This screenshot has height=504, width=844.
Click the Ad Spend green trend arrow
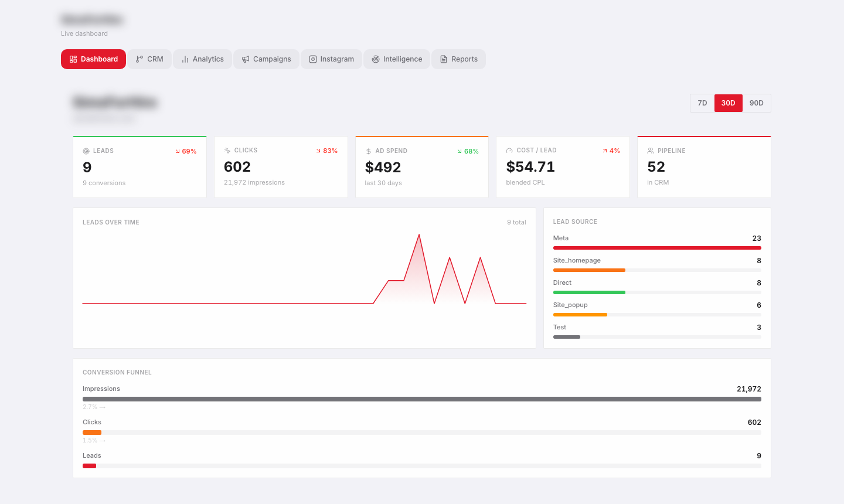[460, 151]
